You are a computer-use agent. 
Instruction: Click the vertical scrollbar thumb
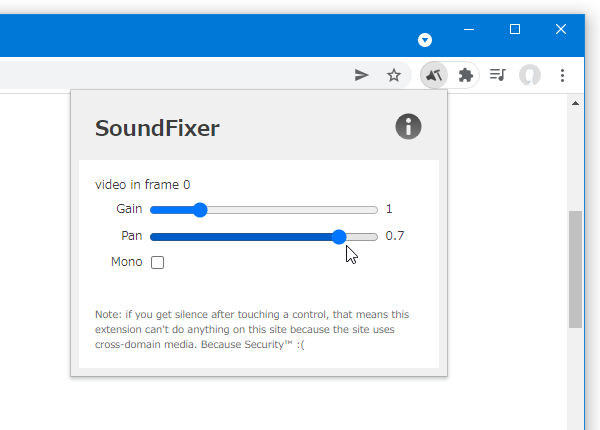(x=575, y=269)
